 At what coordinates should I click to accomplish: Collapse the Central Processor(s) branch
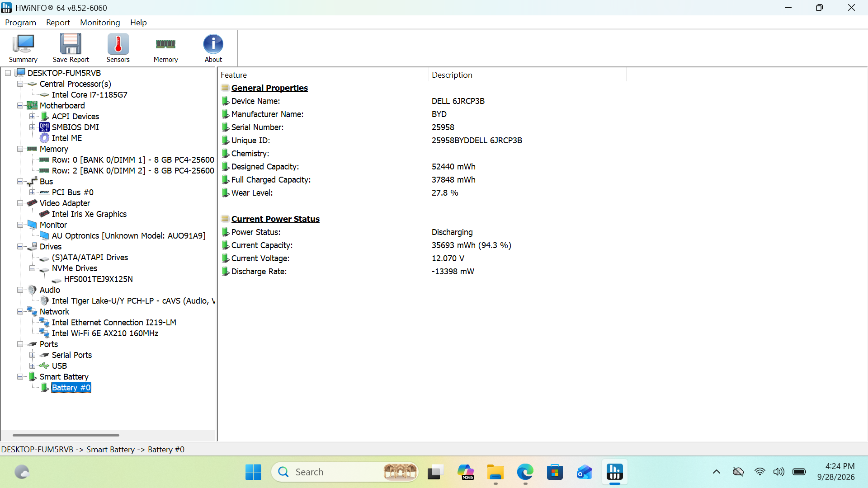(x=20, y=84)
